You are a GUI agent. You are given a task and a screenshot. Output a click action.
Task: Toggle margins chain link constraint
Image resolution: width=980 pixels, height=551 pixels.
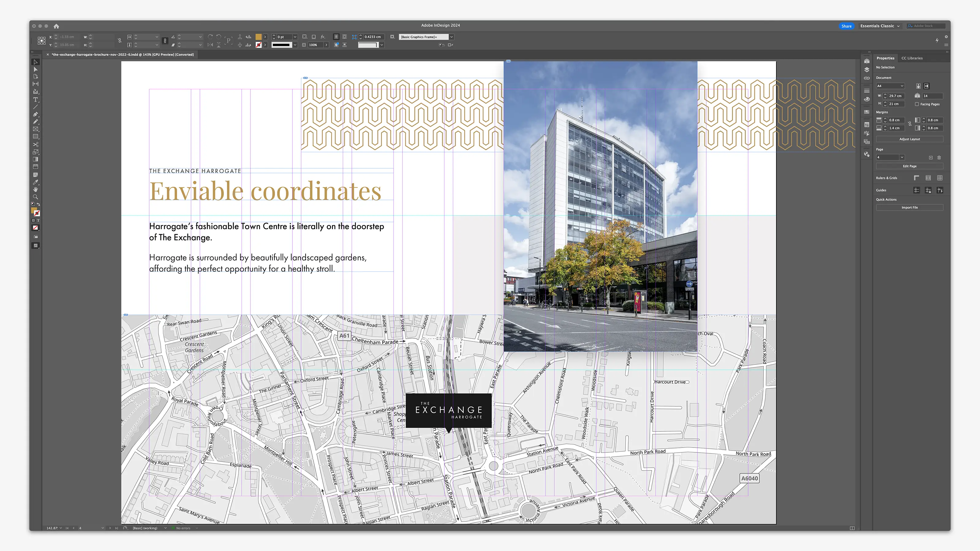coord(910,124)
